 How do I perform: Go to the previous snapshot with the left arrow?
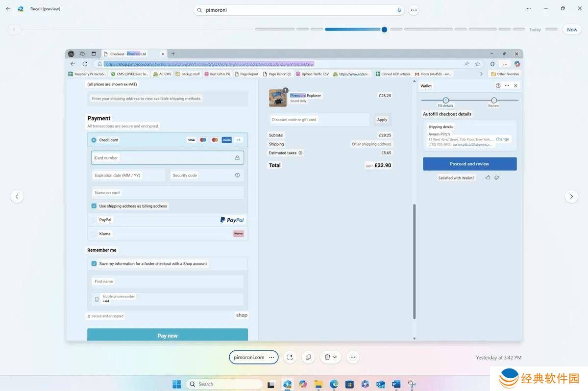coord(17,196)
